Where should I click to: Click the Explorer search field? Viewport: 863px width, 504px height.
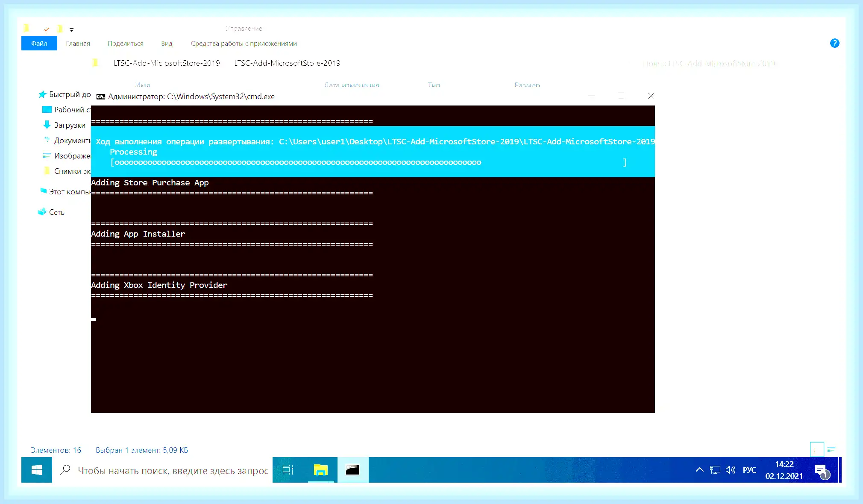[709, 64]
